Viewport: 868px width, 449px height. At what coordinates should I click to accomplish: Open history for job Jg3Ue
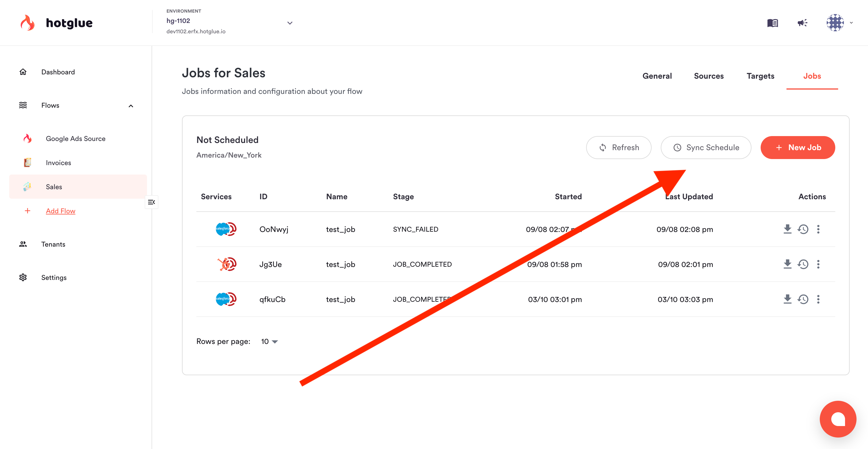pyautogui.click(x=803, y=264)
